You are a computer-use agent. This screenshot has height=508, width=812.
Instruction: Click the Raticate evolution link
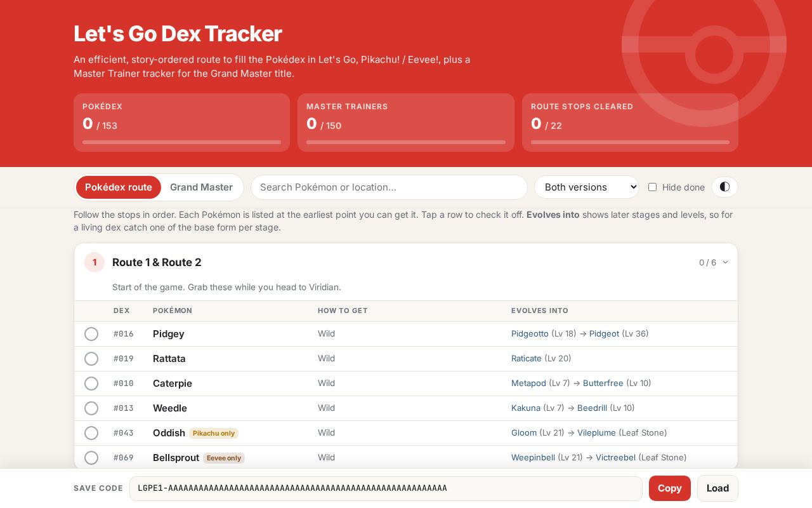[x=527, y=359]
